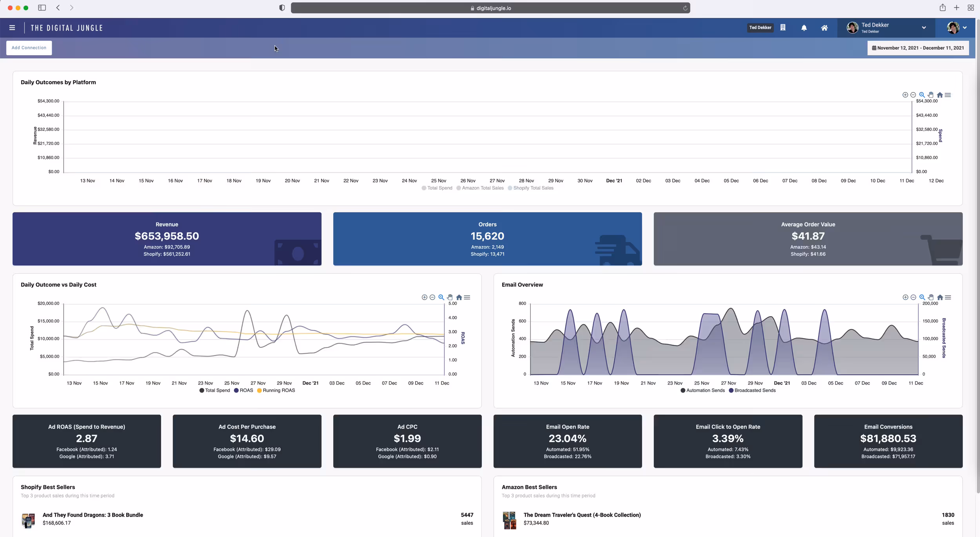
Task: Click The Digital Jungle logo
Action: 67,27
